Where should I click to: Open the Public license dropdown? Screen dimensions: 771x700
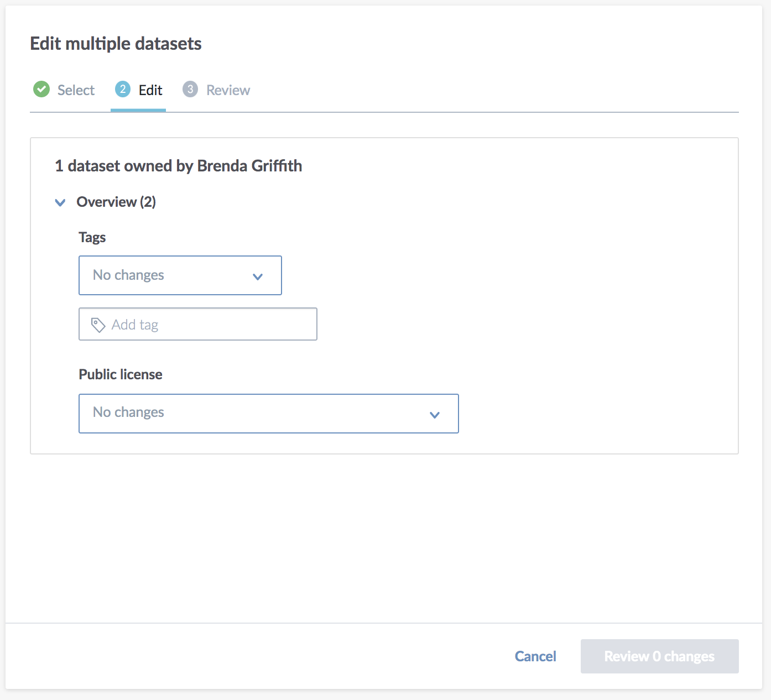pyautogui.click(x=269, y=414)
